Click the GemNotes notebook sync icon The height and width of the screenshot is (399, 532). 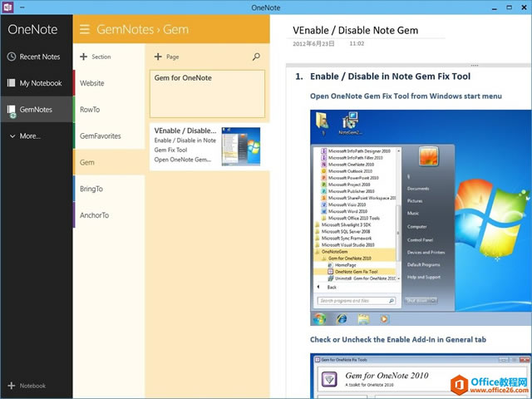(x=12, y=111)
